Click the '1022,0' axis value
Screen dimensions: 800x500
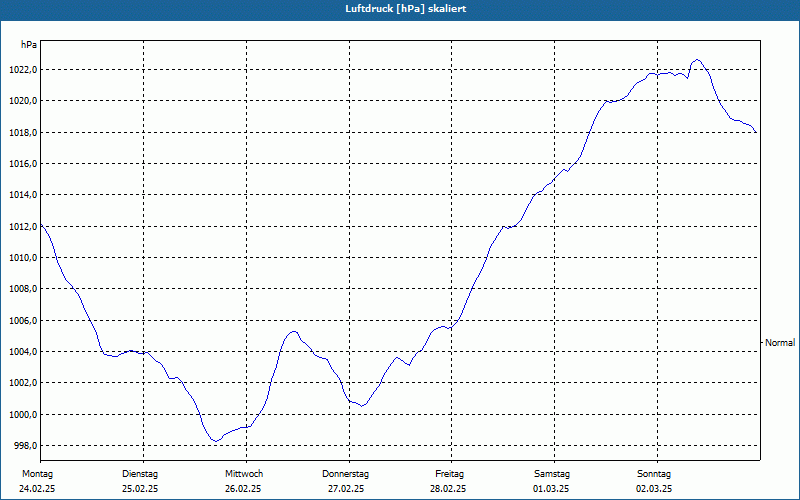[23, 69]
